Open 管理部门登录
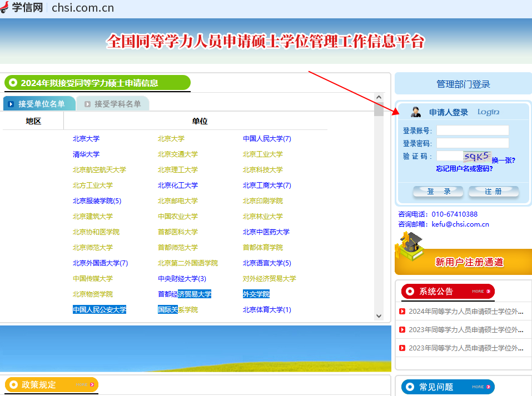532x396 pixels. [463, 84]
